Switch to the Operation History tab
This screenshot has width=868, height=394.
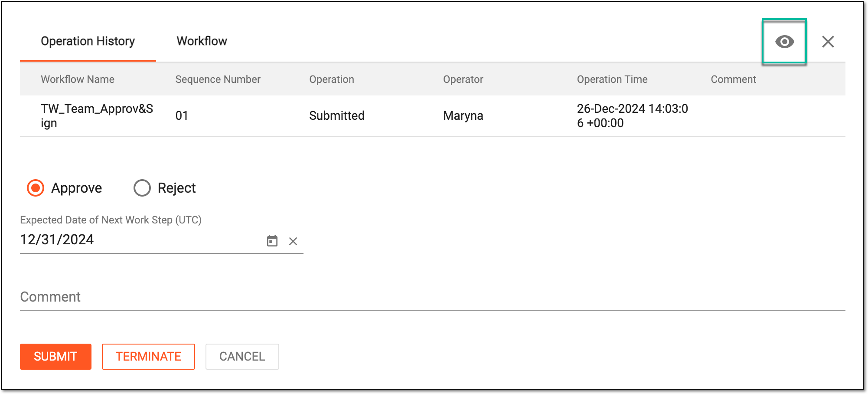[88, 41]
